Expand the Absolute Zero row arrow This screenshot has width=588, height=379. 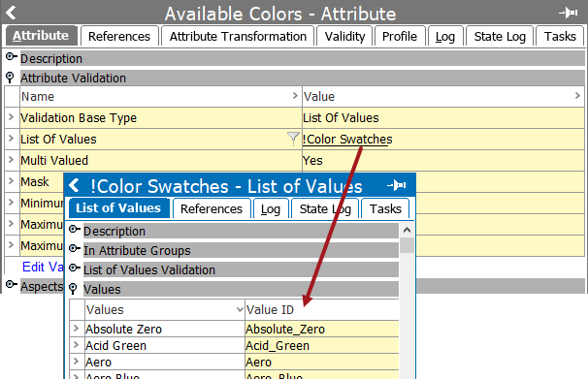77,329
